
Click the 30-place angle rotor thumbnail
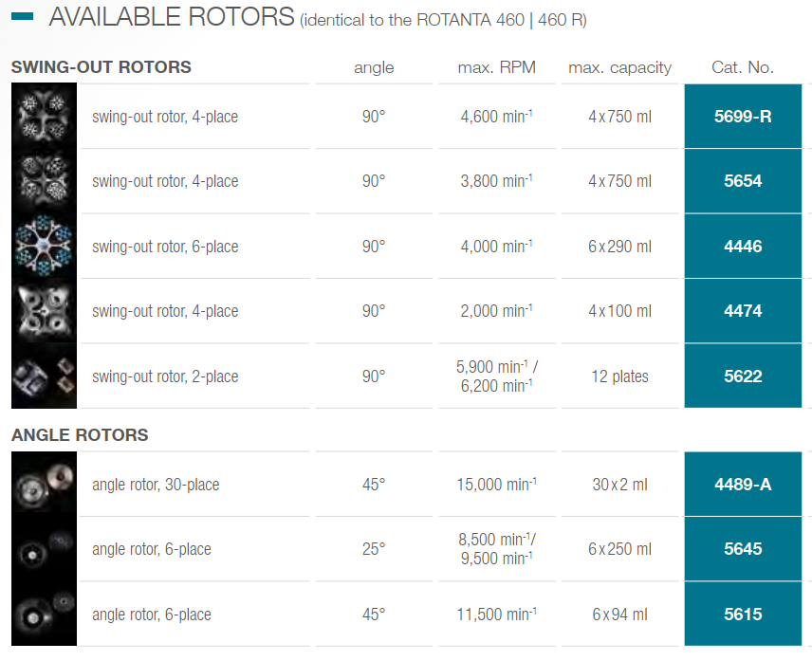pos(40,485)
